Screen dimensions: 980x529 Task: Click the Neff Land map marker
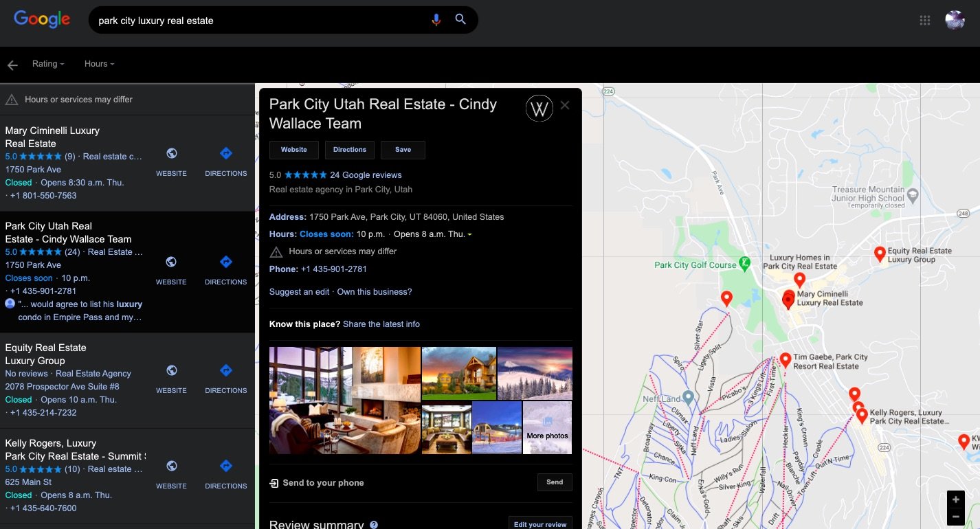[689, 398]
